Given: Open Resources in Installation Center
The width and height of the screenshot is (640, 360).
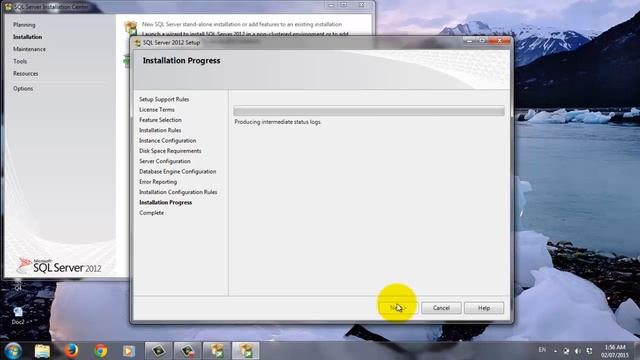Looking at the screenshot, I should pyautogui.click(x=25, y=73).
